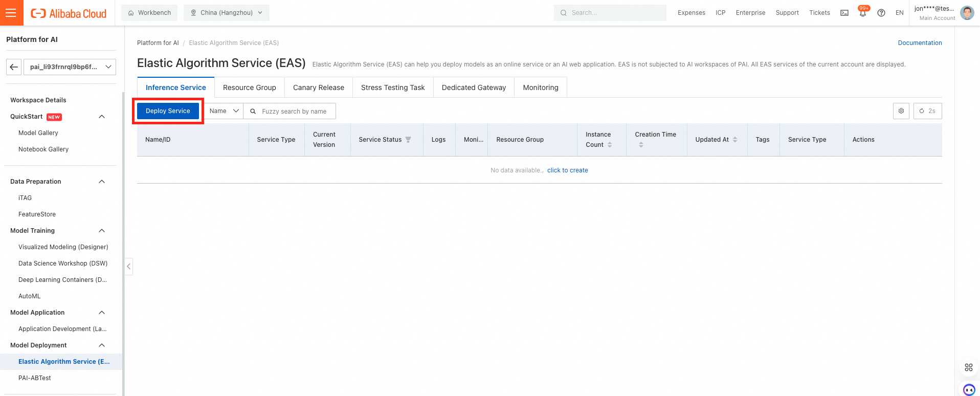Focus the top Search field
Image resolution: width=980 pixels, height=396 pixels.
click(x=610, y=13)
